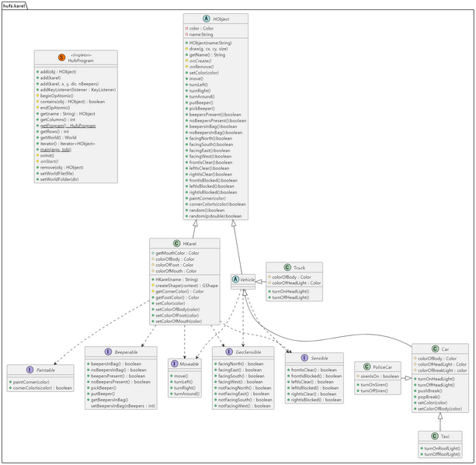
Task: Click underlined 'main(args, tobj)' method
Action: tap(56, 149)
